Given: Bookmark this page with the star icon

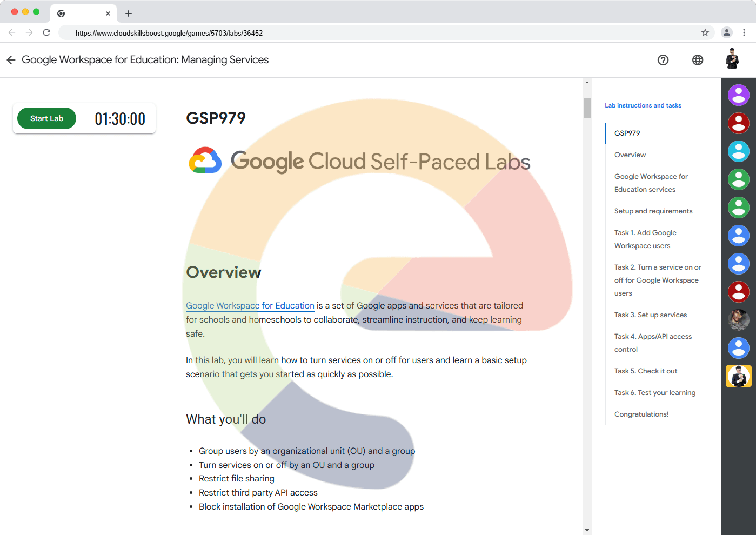Looking at the screenshot, I should pos(705,32).
